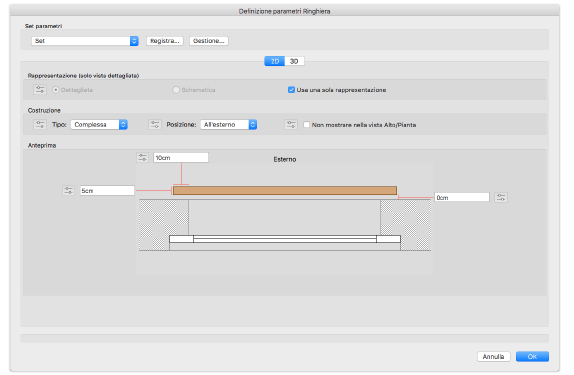574x375 pixels.
Task: Click settings icon beside 5cm field
Action: point(68,190)
